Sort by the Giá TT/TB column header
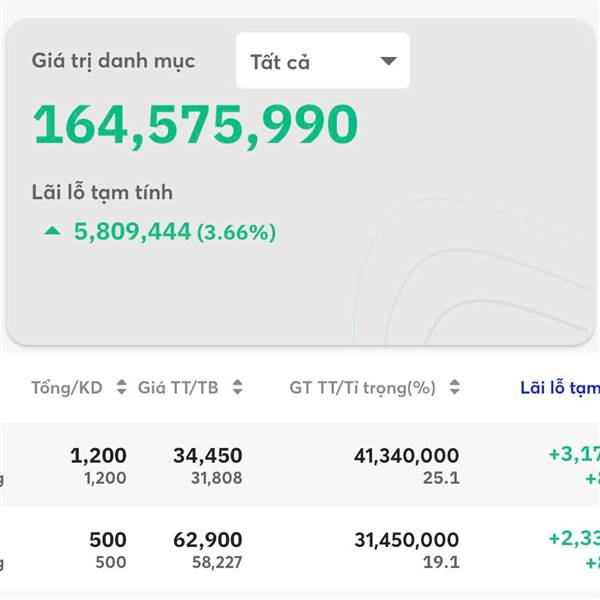This screenshot has height=600, width=600. 178,388
